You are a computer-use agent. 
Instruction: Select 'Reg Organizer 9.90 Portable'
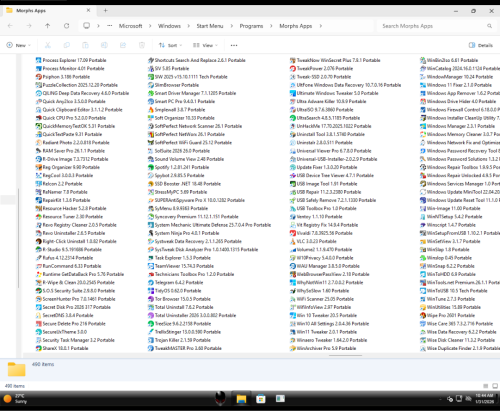click(68, 167)
